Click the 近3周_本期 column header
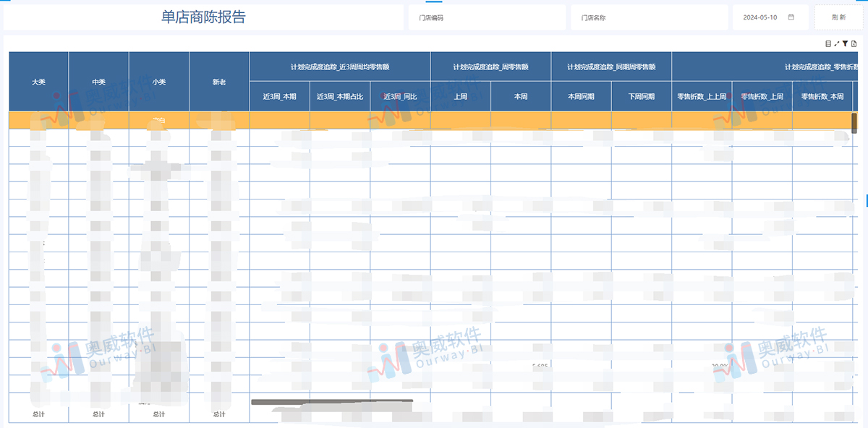868x428 pixels. coord(280,96)
